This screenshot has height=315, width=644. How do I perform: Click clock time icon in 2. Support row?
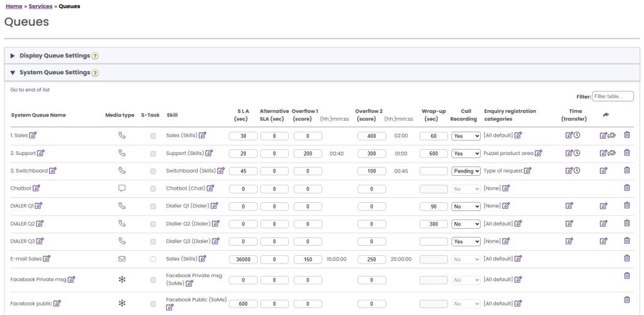pyautogui.click(x=577, y=153)
